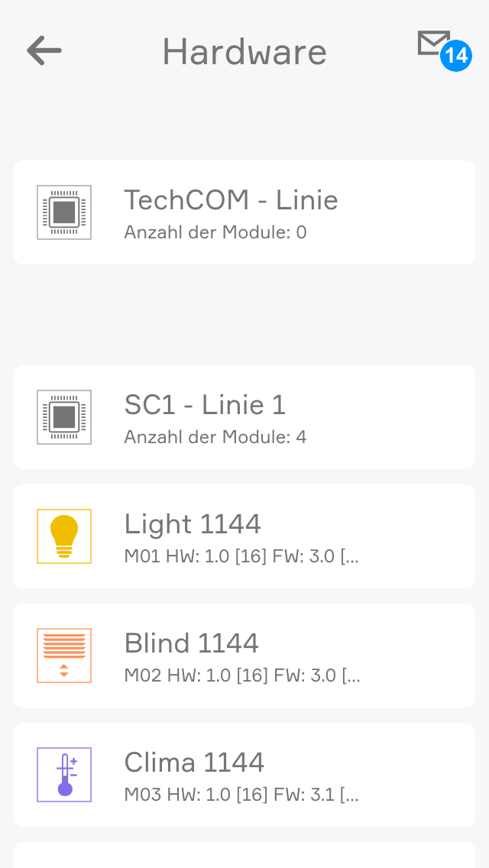Click 'Anzahl der Module: 0' text
The width and height of the screenshot is (489, 868).
point(215,232)
